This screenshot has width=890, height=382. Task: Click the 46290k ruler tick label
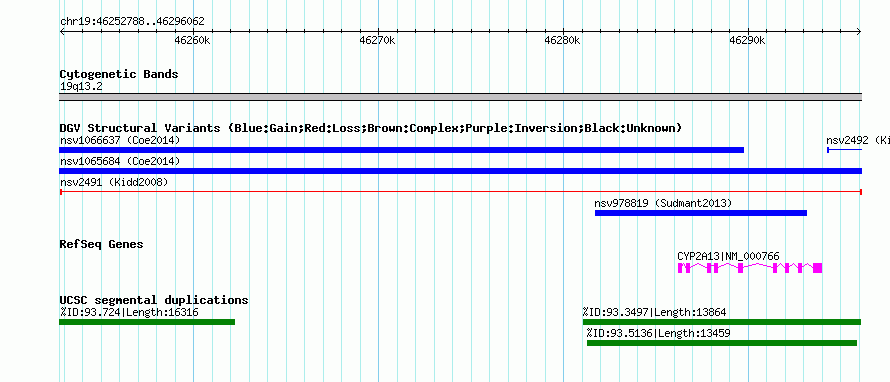point(748,40)
